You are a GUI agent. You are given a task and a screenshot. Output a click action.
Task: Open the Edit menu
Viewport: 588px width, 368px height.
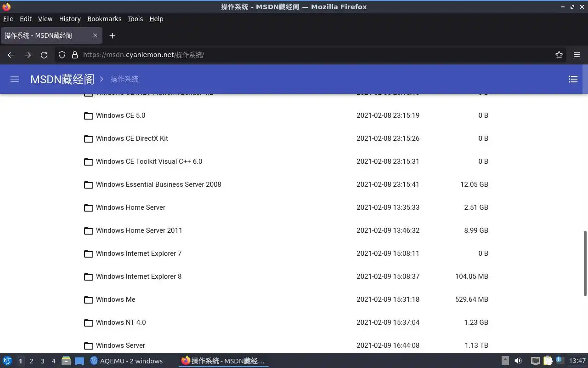26,19
